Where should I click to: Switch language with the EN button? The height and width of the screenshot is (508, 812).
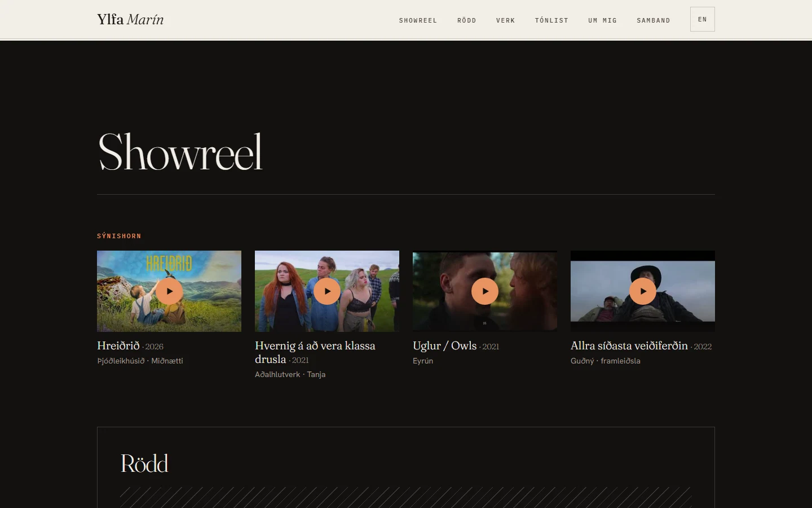pos(703,19)
